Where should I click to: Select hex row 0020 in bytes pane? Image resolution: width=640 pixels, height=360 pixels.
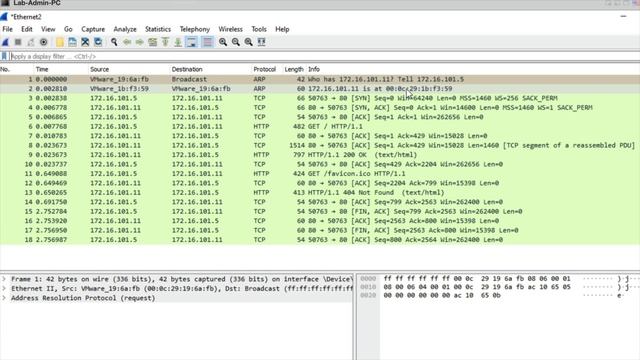pos(498,295)
